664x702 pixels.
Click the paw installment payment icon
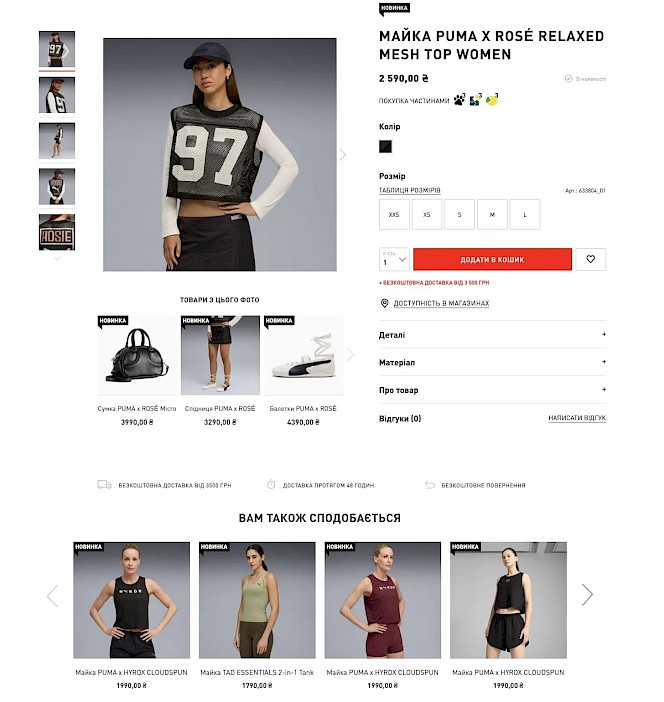[x=459, y=99]
